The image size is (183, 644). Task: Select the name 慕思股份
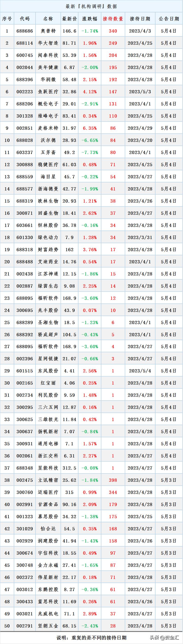tap(48, 517)
